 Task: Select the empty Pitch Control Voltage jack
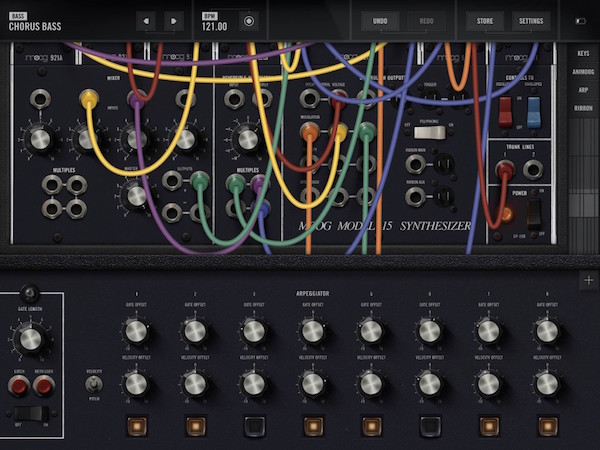(x=310, y=98)
